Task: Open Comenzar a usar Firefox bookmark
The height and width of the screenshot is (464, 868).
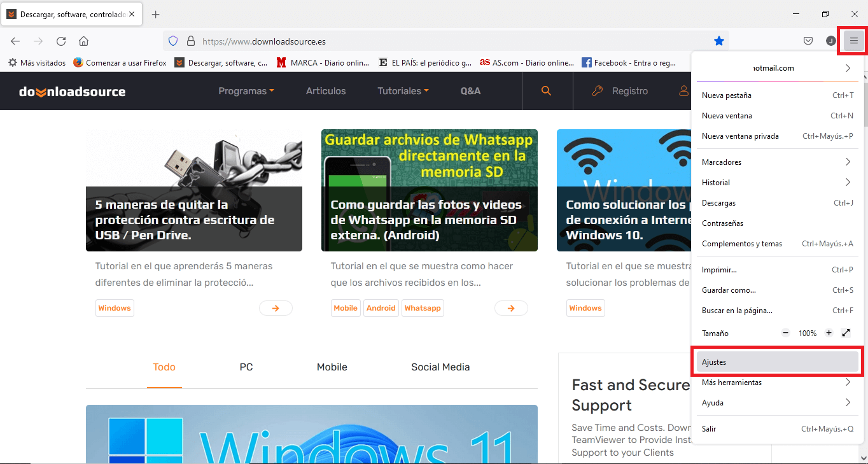Action: coord(120,62)
